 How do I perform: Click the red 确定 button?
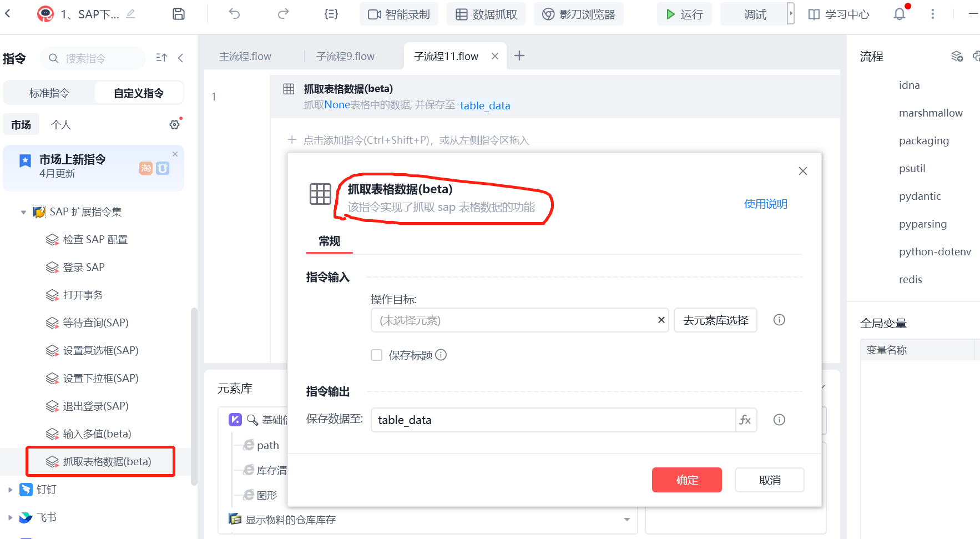(x=686, y=480)
